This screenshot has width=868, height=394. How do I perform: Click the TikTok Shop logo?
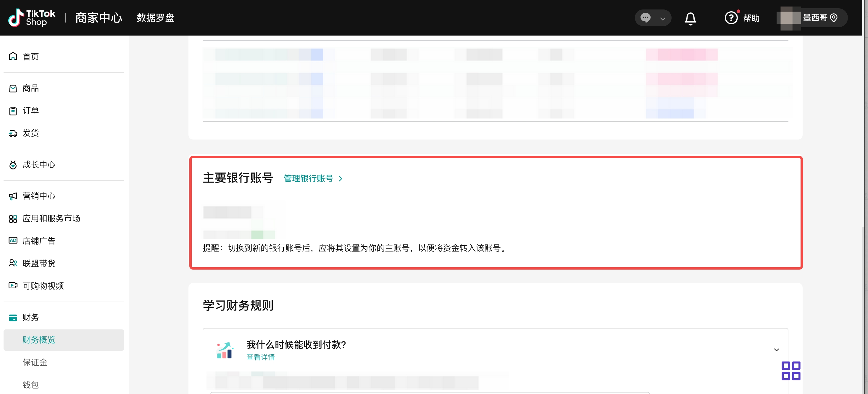tap(32, 17)
